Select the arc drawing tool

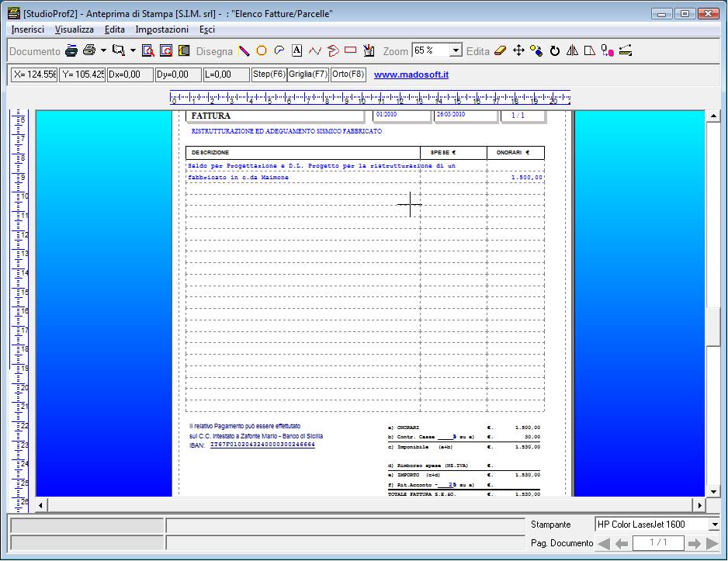point(279,50)
